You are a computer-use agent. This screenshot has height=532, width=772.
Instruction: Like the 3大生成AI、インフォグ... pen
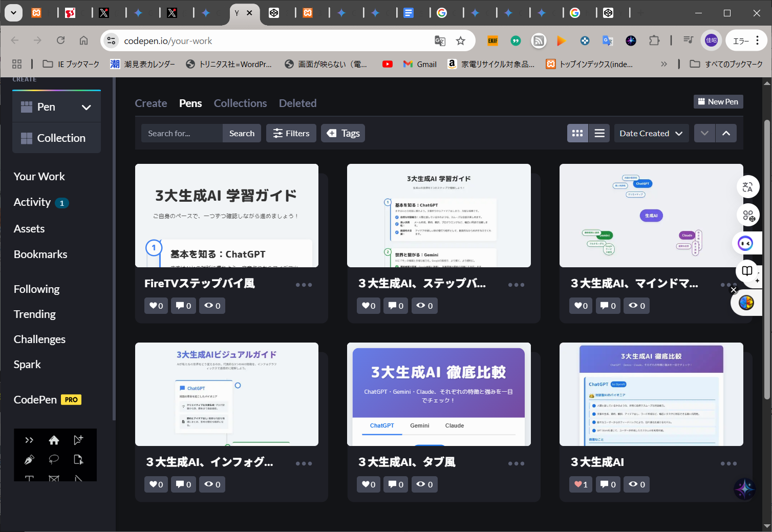tap(156, 484)
